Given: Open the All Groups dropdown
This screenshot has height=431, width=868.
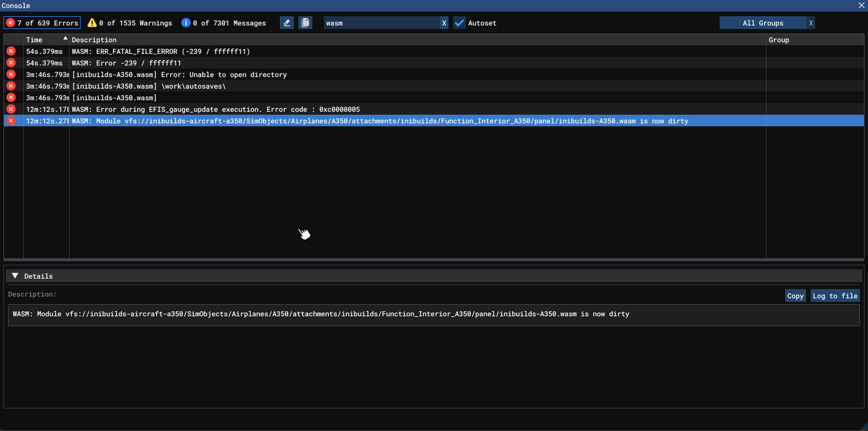Looking at the screenshot, I should (x=763, y=23).
